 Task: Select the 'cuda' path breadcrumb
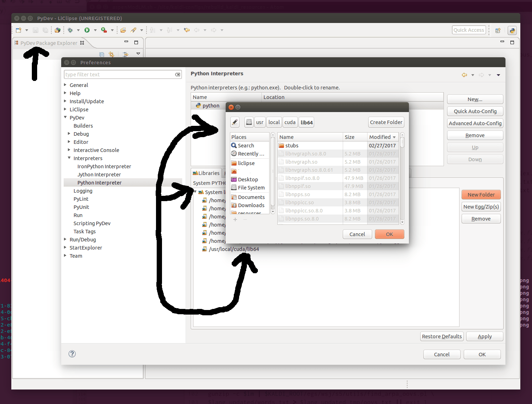point(290,122)
